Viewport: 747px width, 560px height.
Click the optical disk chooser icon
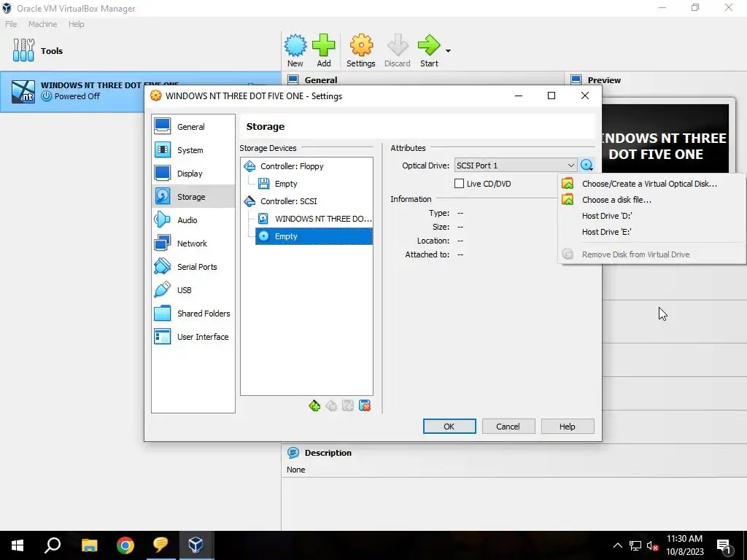(x=587, y=166)
